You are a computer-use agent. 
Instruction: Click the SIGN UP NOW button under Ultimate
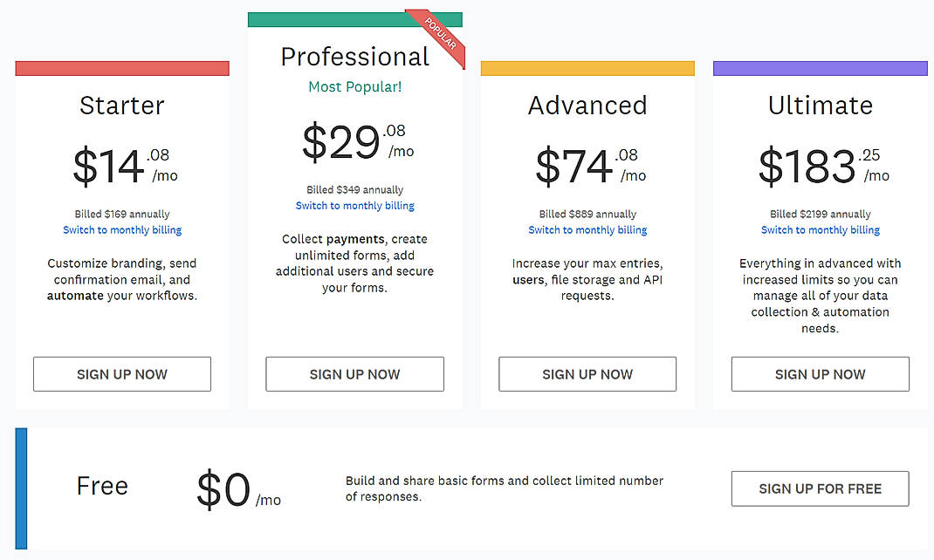[820, 373]
